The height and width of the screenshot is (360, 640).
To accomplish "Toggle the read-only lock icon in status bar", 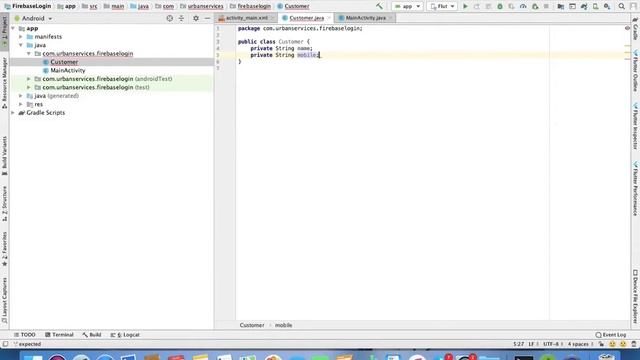I will point(601,344).
